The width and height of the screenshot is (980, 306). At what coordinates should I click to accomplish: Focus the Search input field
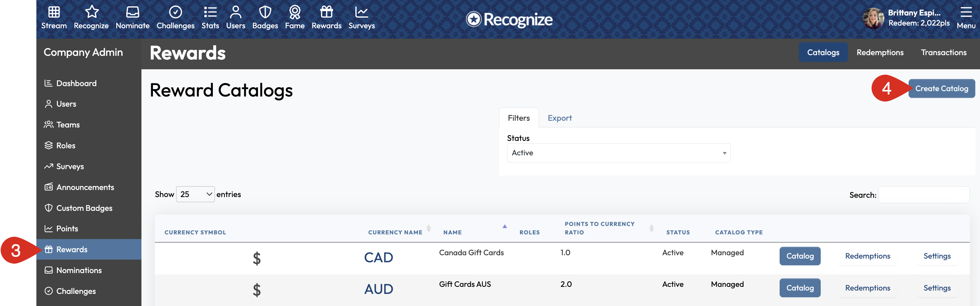tap(924, 195)
